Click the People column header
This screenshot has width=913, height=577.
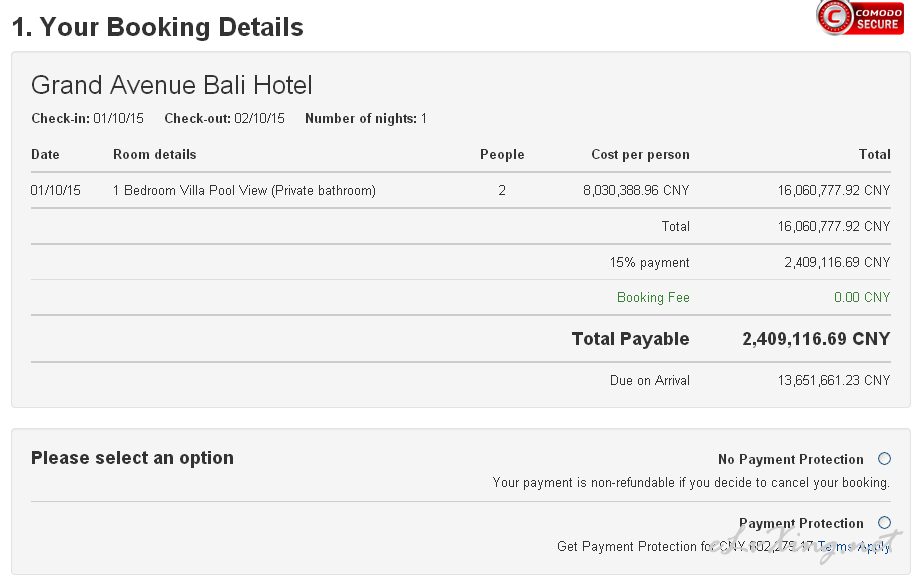tap(502, 155)
